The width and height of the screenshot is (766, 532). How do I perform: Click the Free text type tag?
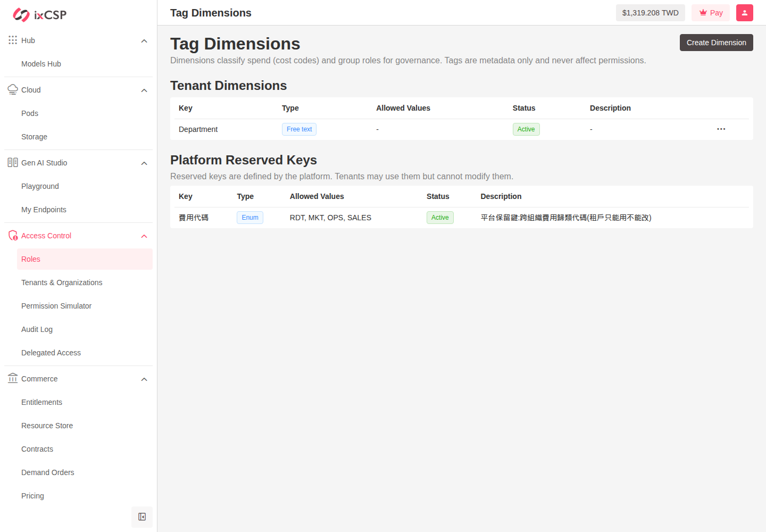pos(299,129)
